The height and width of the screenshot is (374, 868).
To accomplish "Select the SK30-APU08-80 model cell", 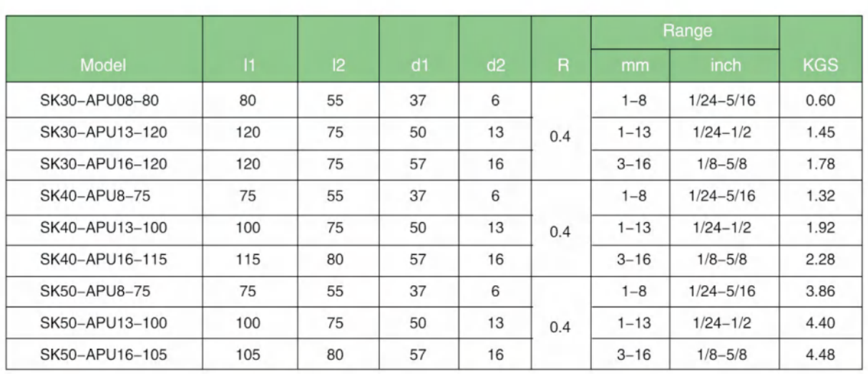I will point(99,100).
